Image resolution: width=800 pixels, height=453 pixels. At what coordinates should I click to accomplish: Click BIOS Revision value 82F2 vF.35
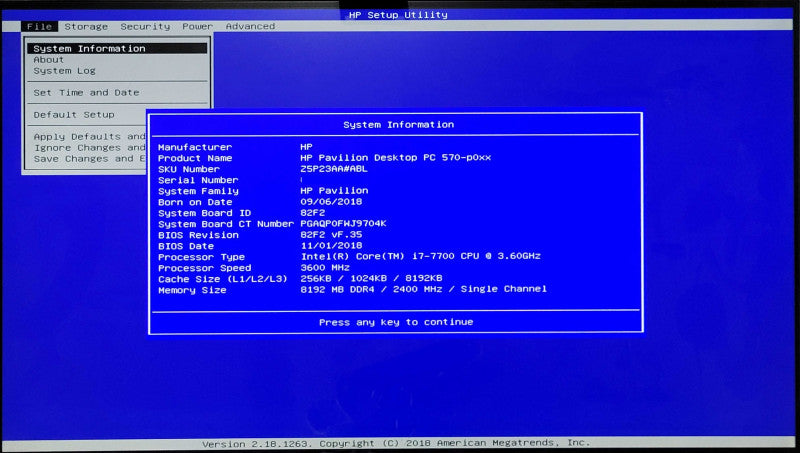click(331, 235)
